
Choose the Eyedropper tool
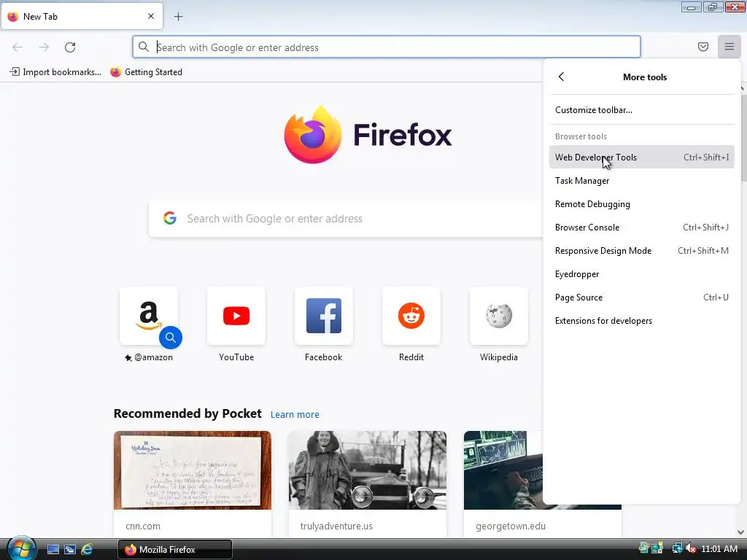pos(641,274)
